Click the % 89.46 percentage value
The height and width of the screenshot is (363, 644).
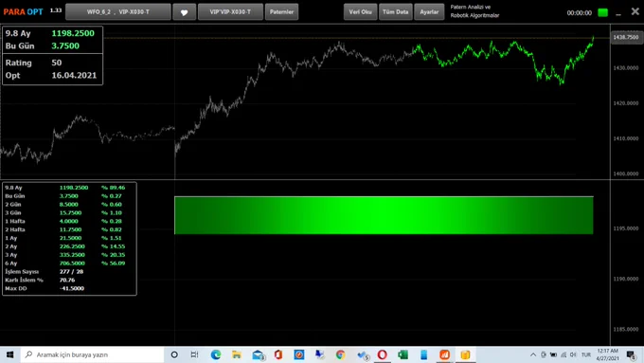(114, 188)
